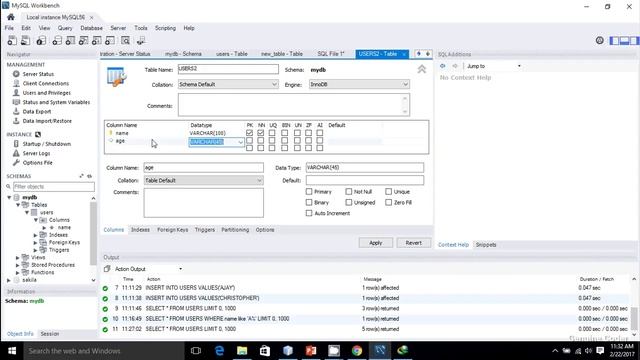Click the create stored procedure toolbar icon
The width and height of the screenshot is (640, 360).
[x=96, y=40]
